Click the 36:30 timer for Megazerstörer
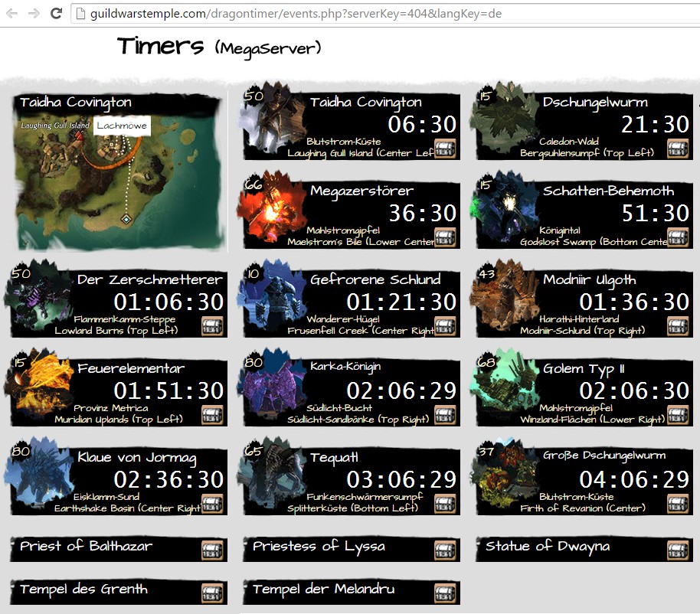The width and height of the screenshot is (700, 614). (422, 214)
